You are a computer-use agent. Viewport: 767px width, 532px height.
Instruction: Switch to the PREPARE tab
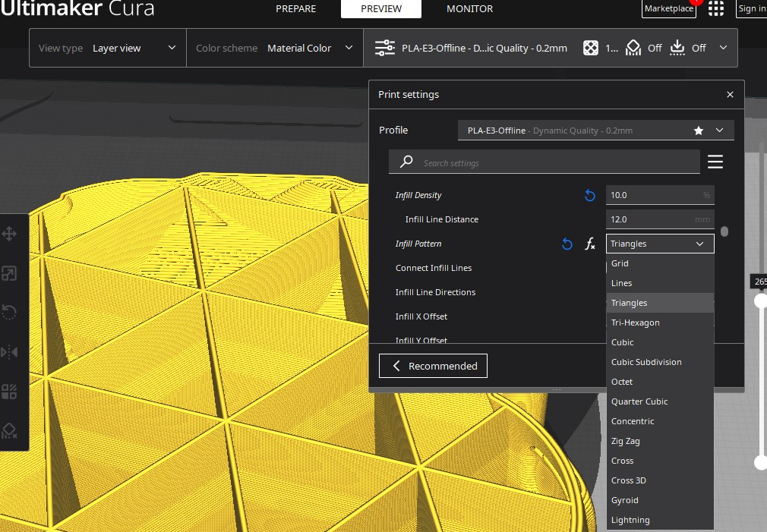[x=295, y=9]
